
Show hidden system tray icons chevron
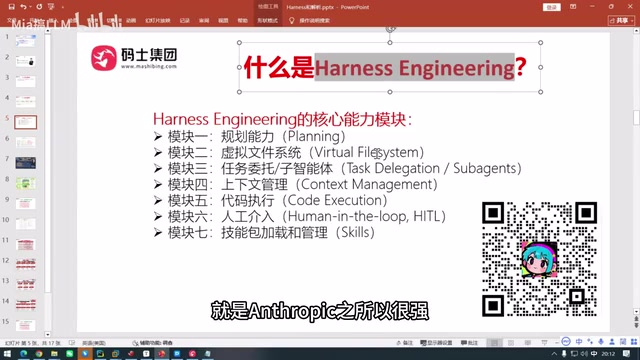(x=554, y=353)
